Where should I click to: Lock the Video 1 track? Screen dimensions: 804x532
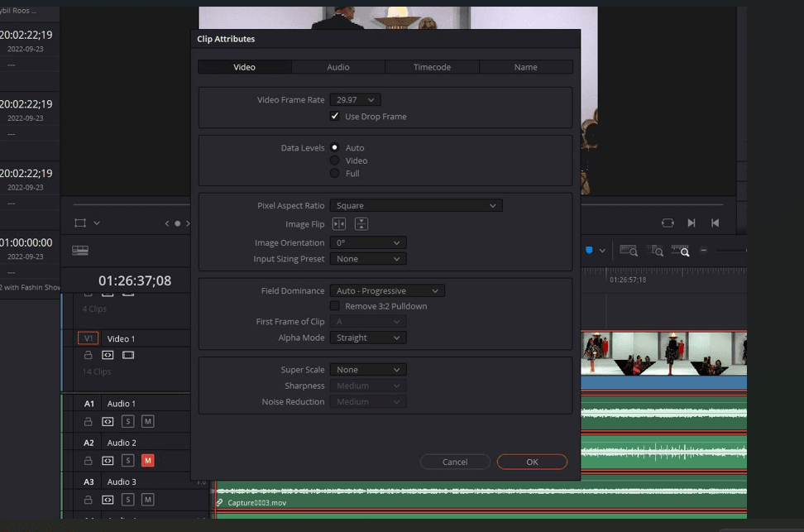(x=89, y=355)
